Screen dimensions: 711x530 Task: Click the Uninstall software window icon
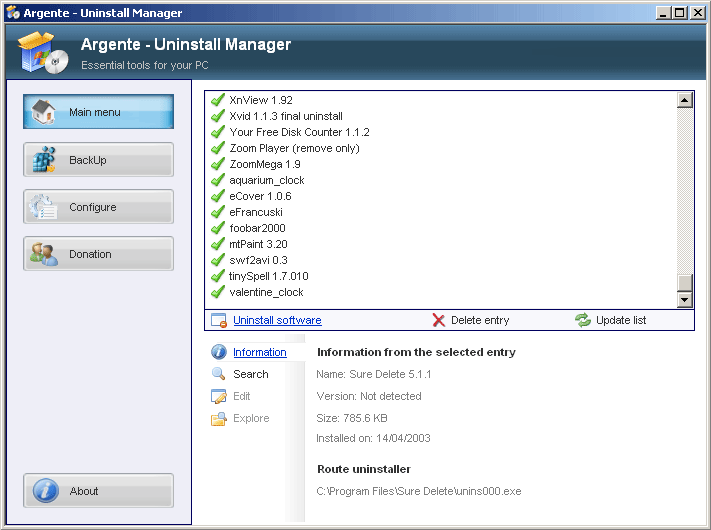point(219,320)
